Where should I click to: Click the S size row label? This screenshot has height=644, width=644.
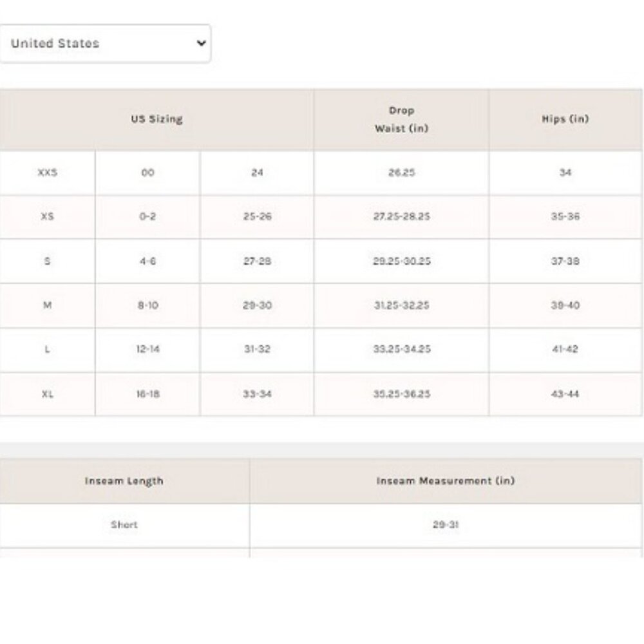point(47,261)
